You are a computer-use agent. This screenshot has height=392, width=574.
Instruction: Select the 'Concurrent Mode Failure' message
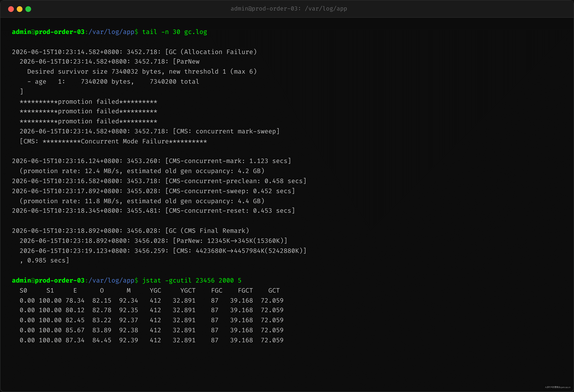[x=125, y=142]
